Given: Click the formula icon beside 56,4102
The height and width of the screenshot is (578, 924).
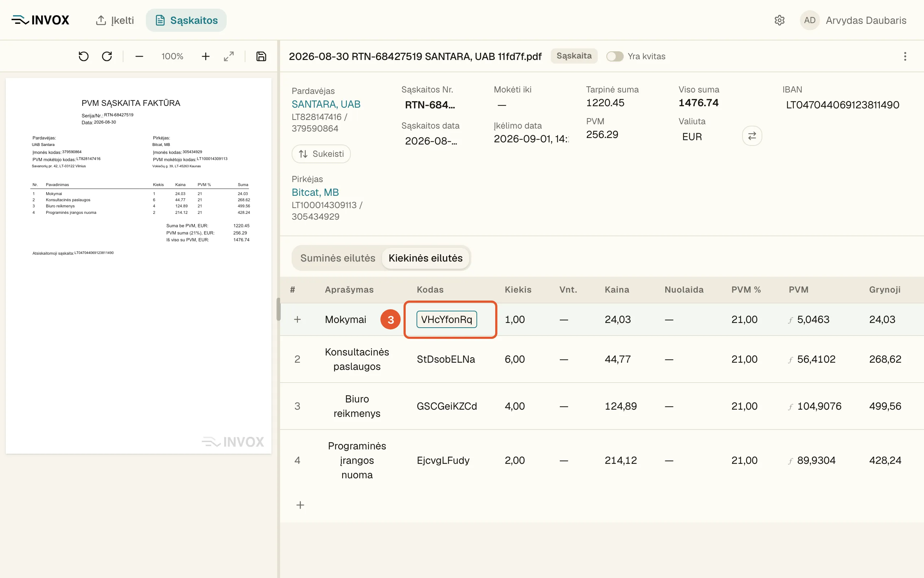Looking at the screenshot, I should 790,360.
